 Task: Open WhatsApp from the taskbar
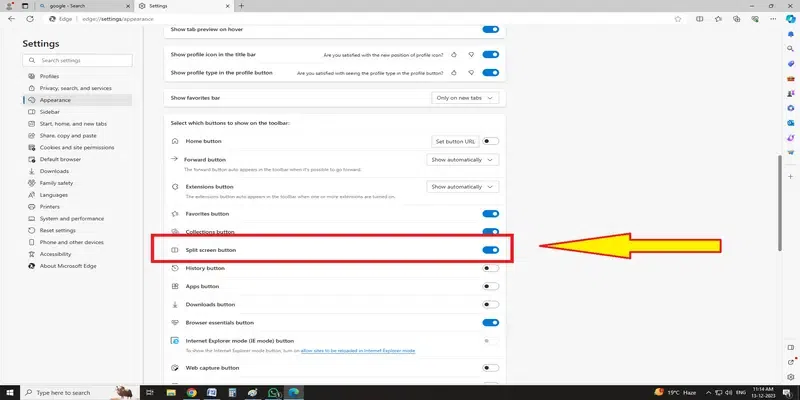pyautogui.click(x=274, y=392)
